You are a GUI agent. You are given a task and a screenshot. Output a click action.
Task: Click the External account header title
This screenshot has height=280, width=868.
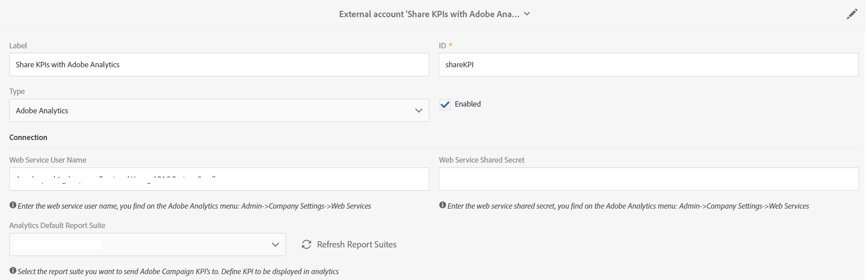429,14
